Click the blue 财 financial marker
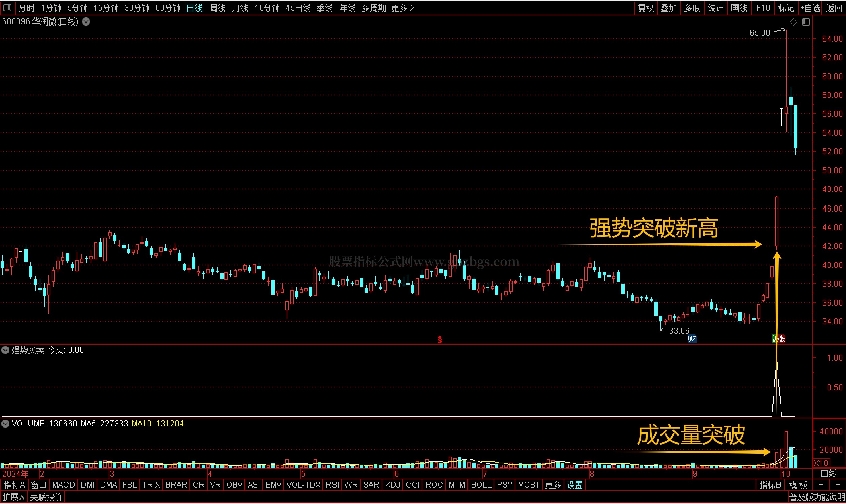The width and height of the screenshot is (846, 504). [692, 339]
